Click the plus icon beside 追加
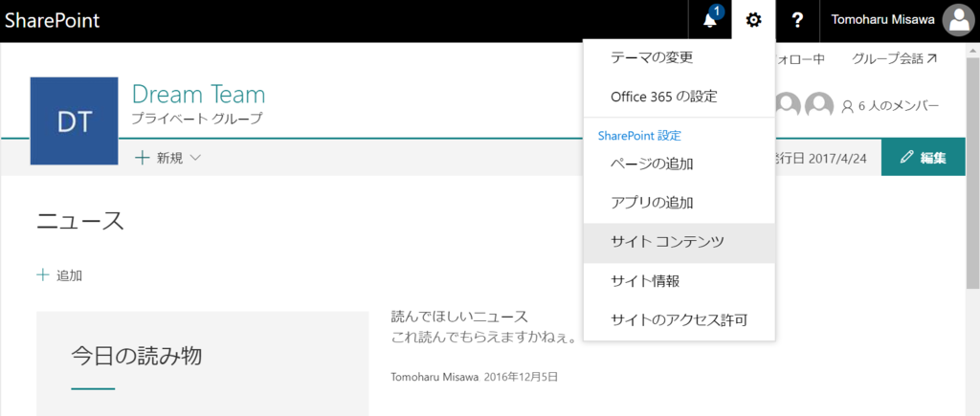This screenshot has width=980, height=416. (42, 274)
